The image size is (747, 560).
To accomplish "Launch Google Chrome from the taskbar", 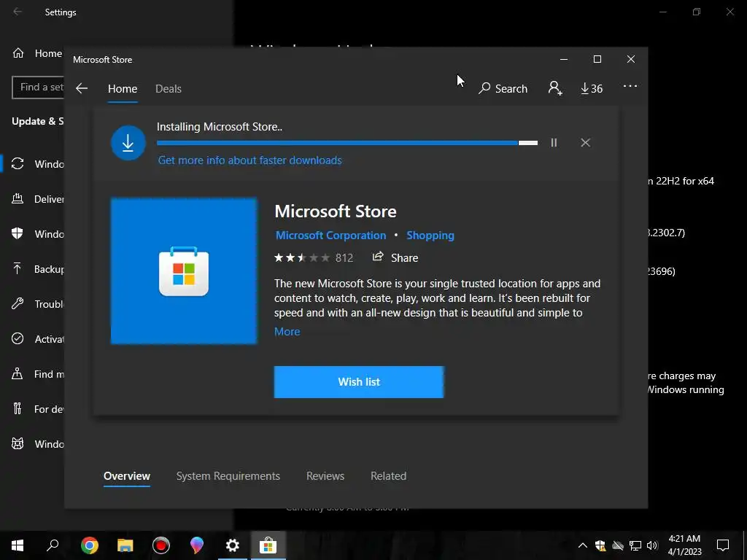I will (90, 545).
